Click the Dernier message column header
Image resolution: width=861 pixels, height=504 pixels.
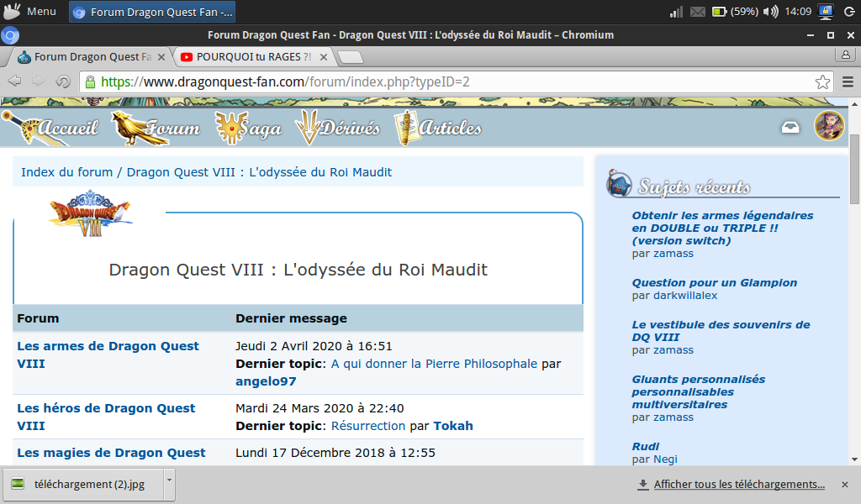coord(291,318)
